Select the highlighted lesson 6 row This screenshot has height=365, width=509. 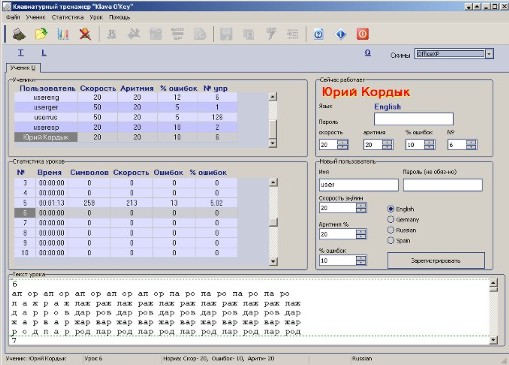(x=126, y=213)
